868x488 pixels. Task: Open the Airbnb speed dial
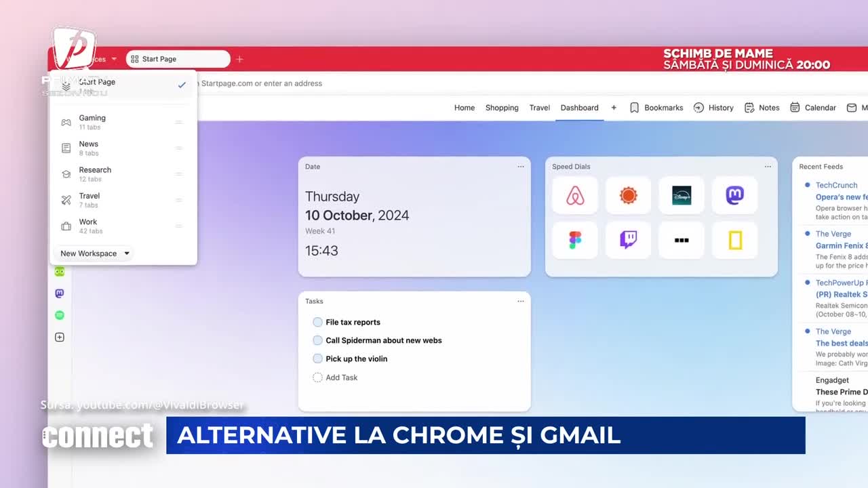tap(575, 196)
